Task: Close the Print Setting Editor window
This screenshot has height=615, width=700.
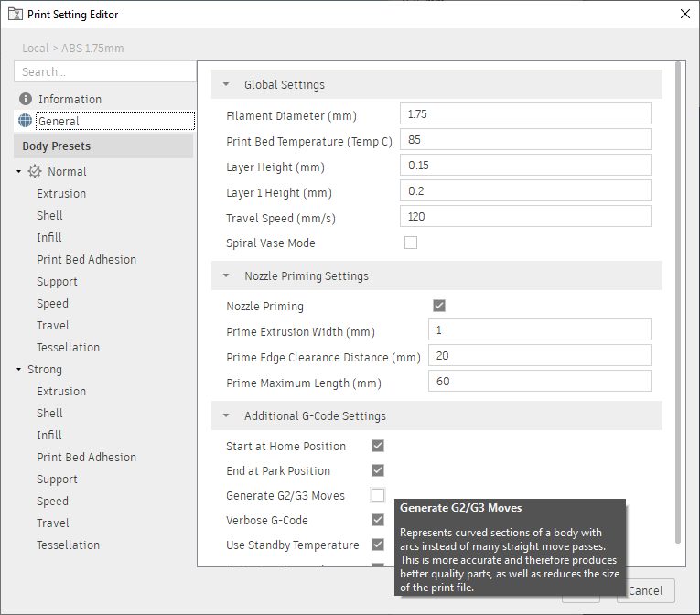Action: coord(684,14)
